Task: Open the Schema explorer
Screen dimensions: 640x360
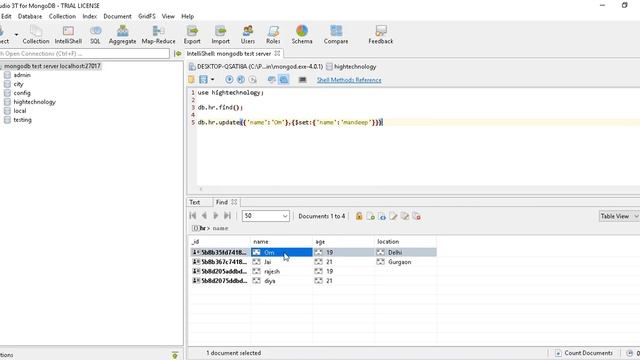Action: [302, 34]
